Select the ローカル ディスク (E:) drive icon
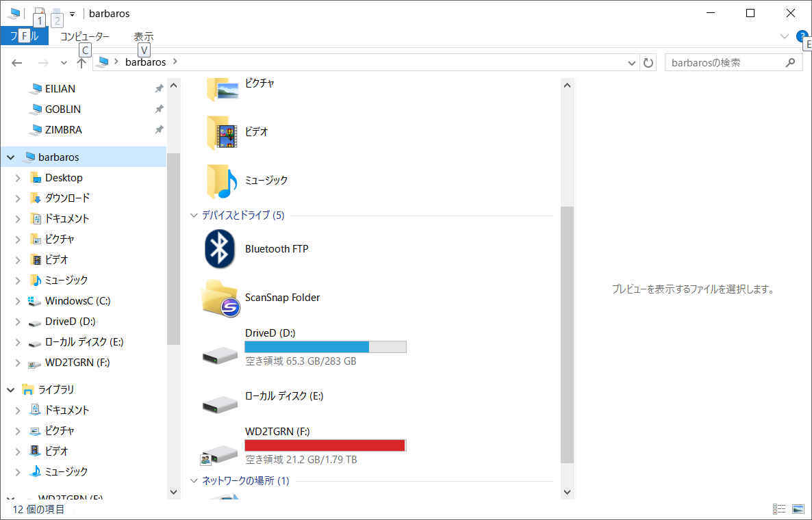 click(x=220, y=404)
